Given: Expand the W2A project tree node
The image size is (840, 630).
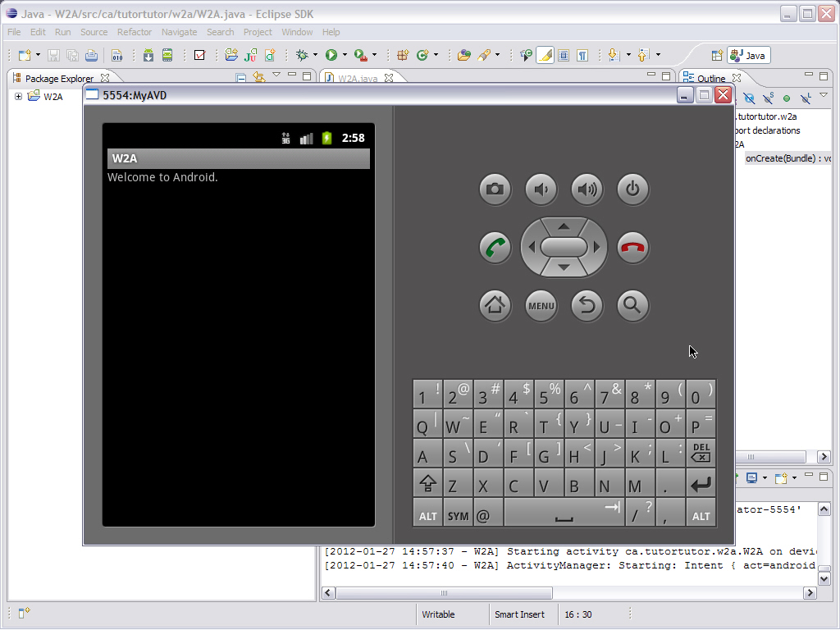Looking at the screenshot, I should [18, 97].
